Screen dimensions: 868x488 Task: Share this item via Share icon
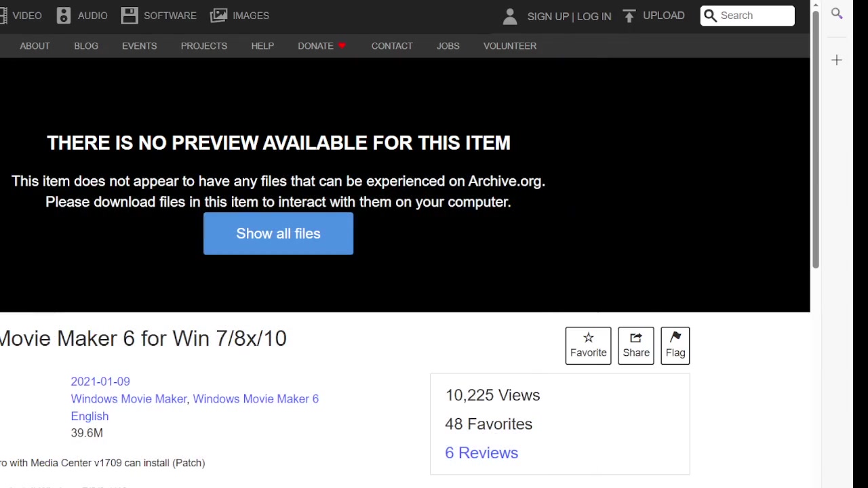click(x=635, y=338)
